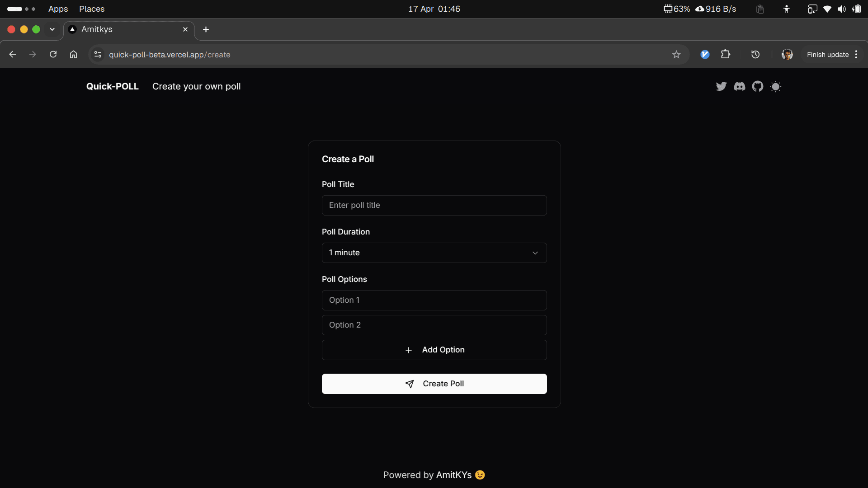
Task: Open a new browser tab
Action: coord(206,29)
